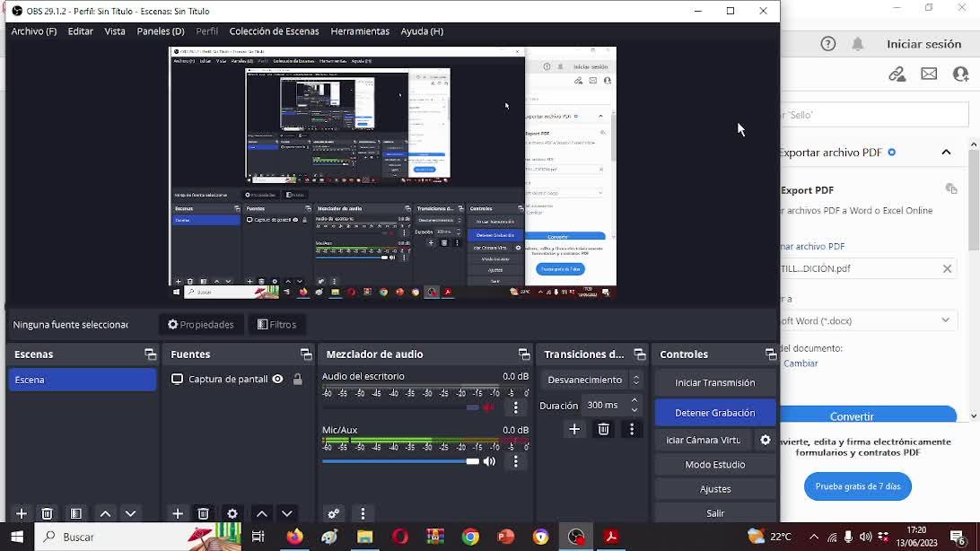Delete the selected source with the trash icon
Image resolution: width=980 pixels, height=551 pixels.
click(x=204, y=513)
